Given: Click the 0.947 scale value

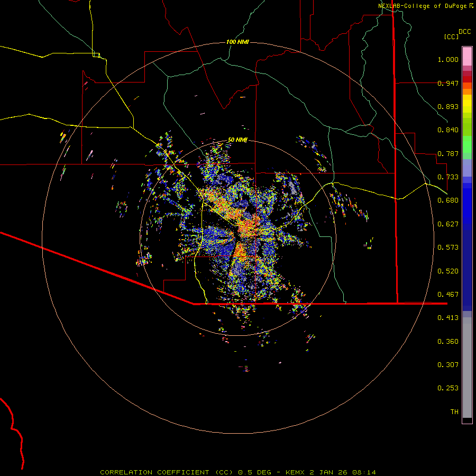Looking at the screenshot, I should pos(448,83).
